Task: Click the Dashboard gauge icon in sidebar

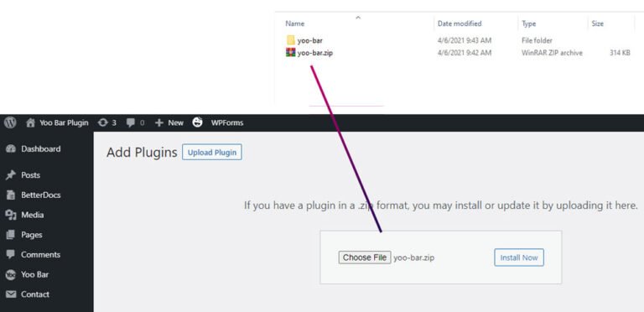Action: [11, 149]
